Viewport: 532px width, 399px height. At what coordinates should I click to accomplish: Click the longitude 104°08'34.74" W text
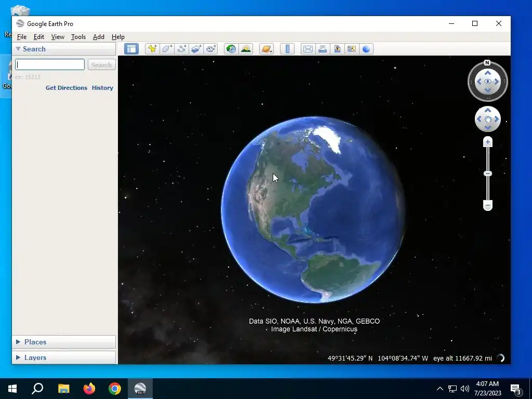[403, 358]
